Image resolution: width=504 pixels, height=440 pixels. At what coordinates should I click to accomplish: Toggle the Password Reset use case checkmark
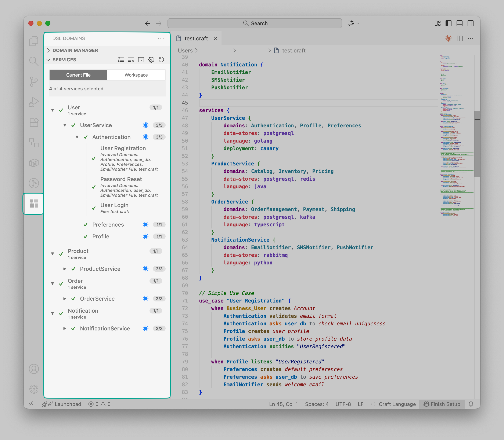pos(94,187)
